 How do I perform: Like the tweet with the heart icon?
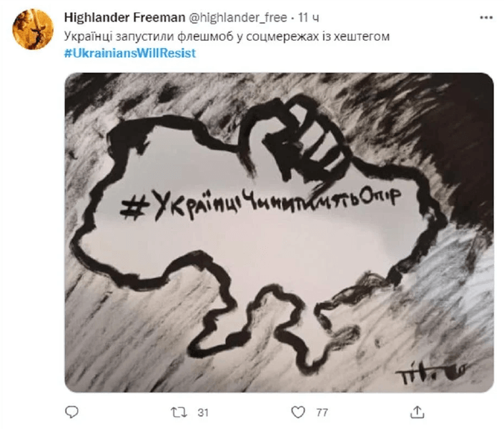pyautogui.click(x=297, y=412)
